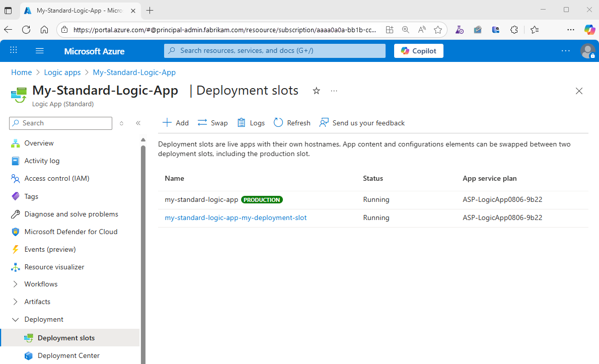Image resolution: width=599 pixels, height=364 pixels.
Task: Collapse the resource menu sidebar
Action: (138, 123)
